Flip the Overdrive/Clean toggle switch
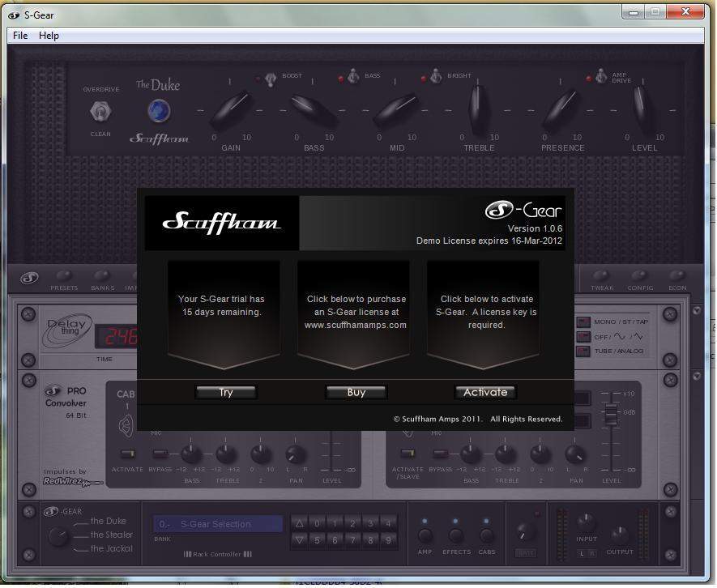 pos(100,111)
